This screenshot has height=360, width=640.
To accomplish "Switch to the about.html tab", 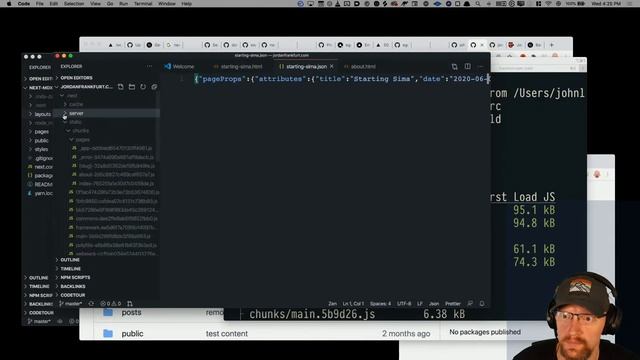I will pos(360,66).
